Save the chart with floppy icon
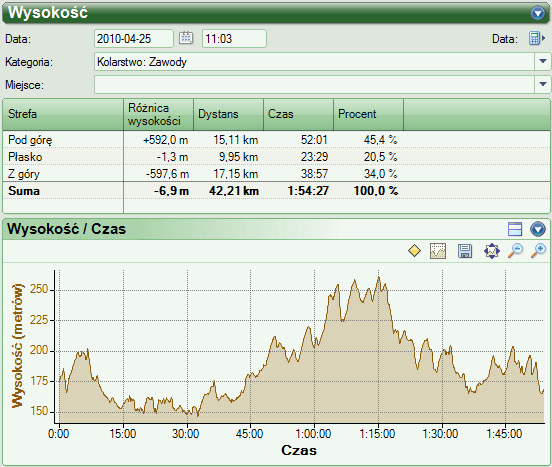The height and width of the screenshot is (467, 552). coord(465,251)
